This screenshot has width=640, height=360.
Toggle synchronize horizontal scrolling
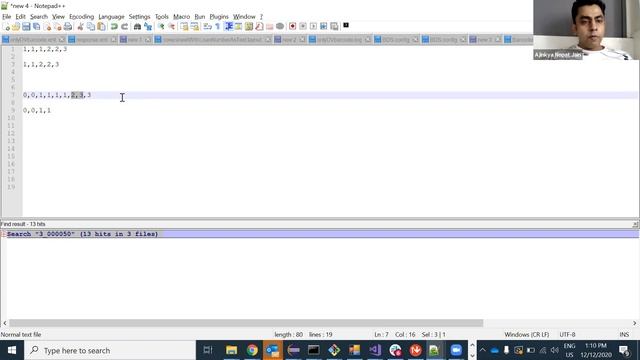click(x=195, y=27)
